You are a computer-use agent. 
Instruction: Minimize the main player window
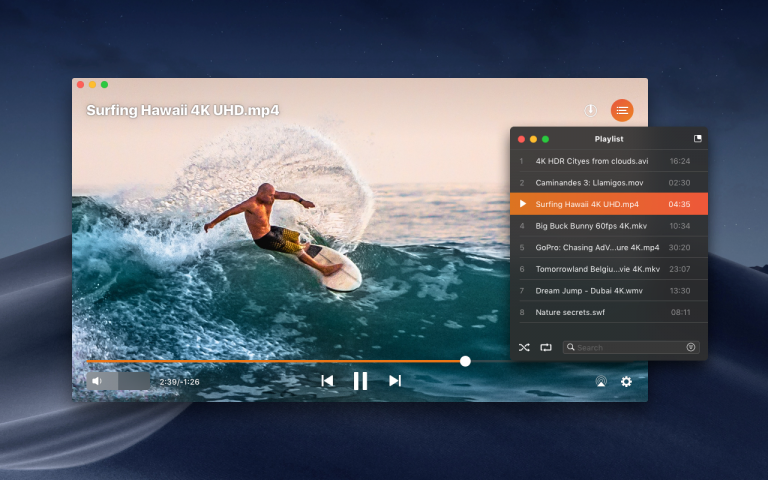93,85
